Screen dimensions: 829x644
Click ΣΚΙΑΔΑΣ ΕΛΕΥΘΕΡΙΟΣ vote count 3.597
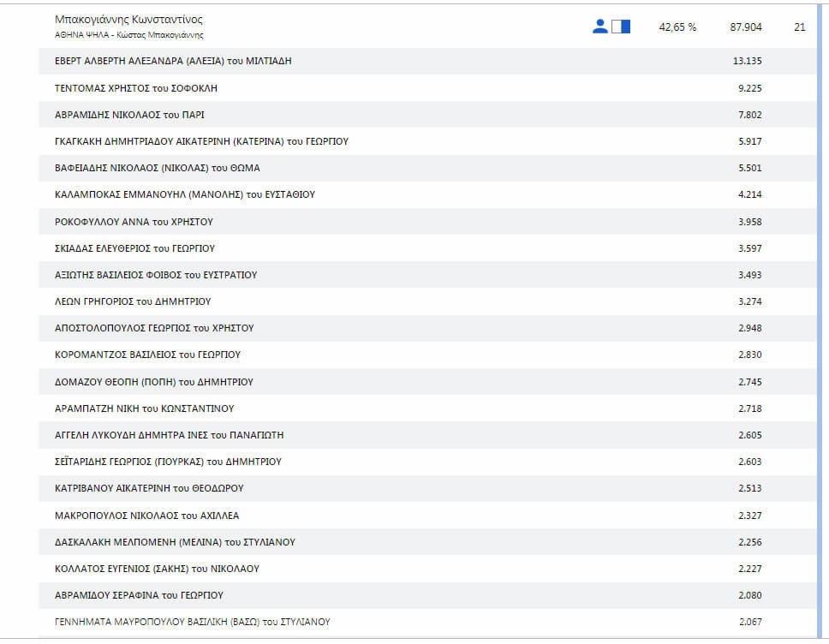tap(749, 248)
